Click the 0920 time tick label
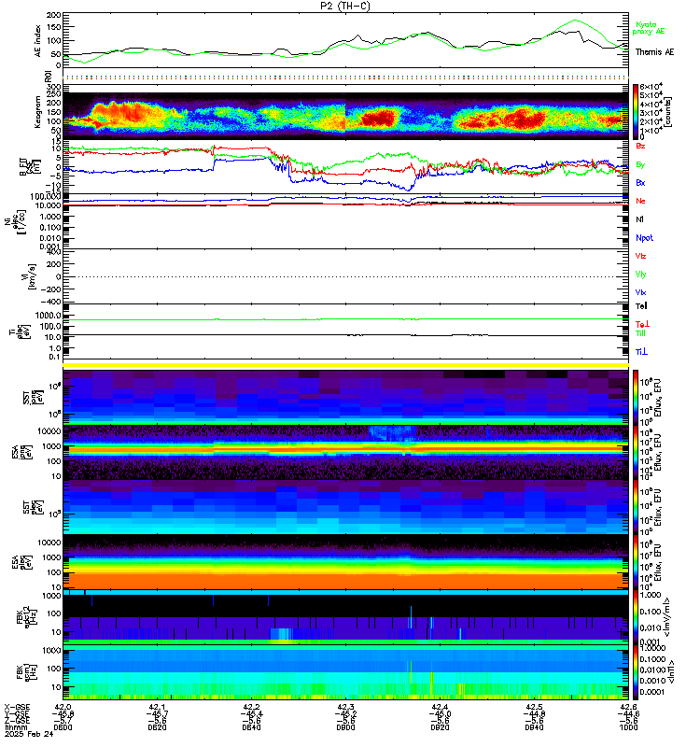The height and width of the screenshot is (747, 700). point(440,727)
